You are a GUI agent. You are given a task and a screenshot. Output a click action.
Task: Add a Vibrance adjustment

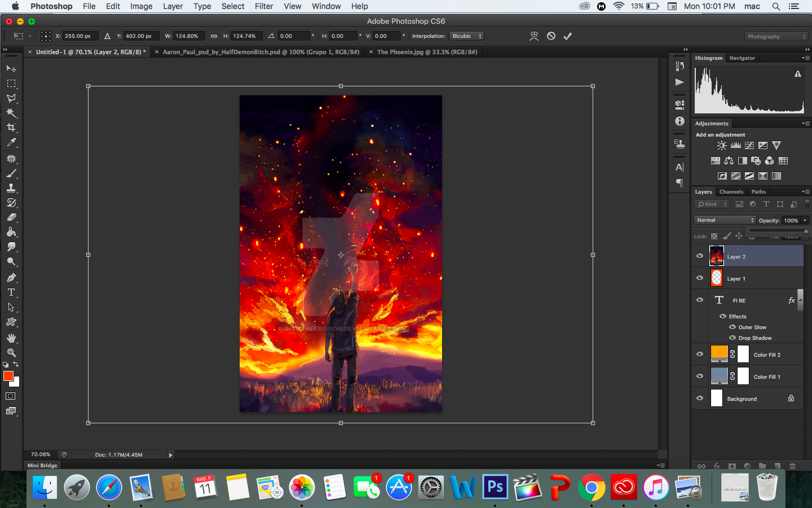pos(776,146)
